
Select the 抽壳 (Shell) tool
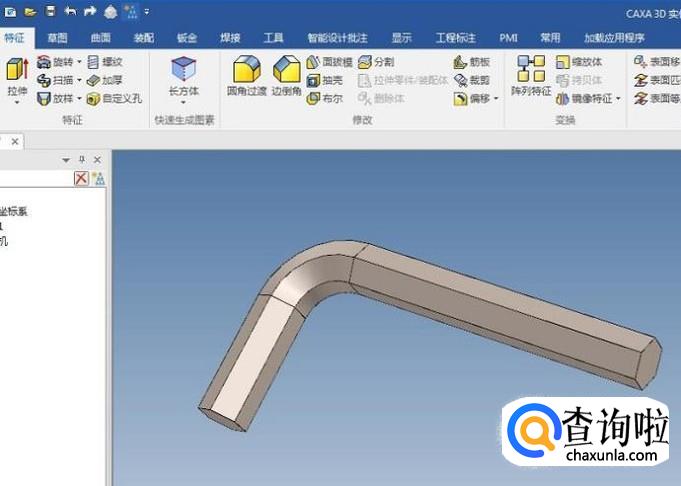(x=324, y=80)
